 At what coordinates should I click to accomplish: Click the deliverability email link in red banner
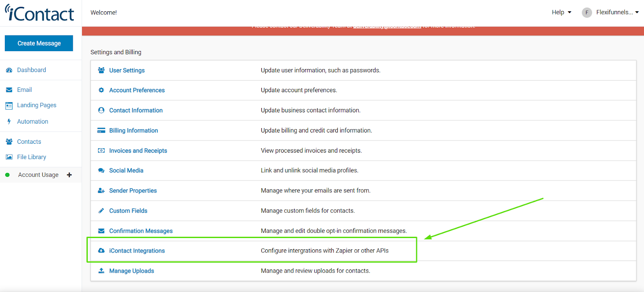(x=387, y=27)
